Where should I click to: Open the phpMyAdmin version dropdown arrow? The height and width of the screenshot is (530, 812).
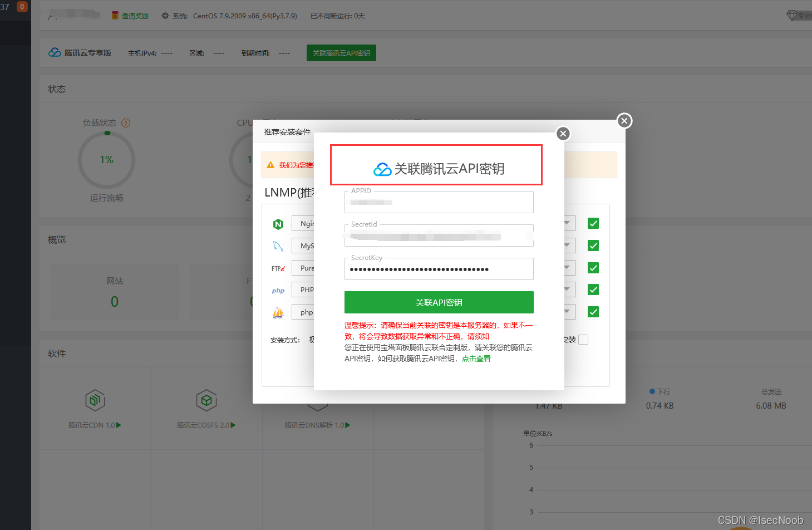coord(567,312)
